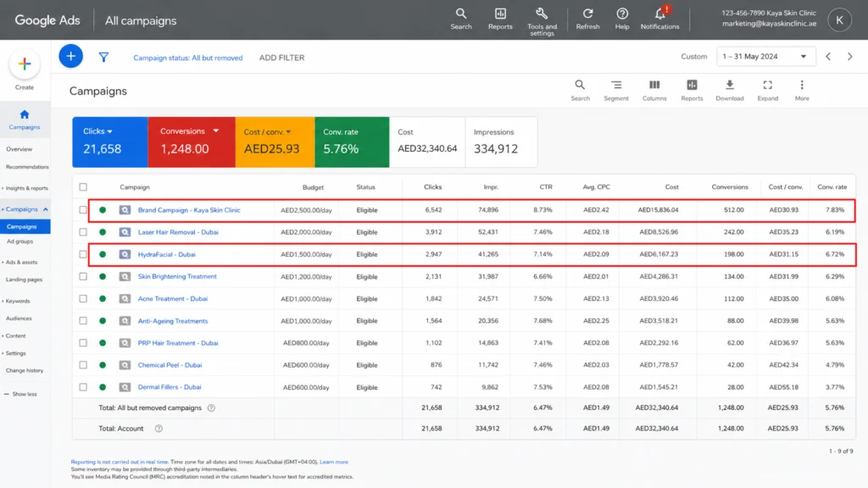Click the Create plus button in sidebar
Viewport: 868px width, 488px height.
tap(25, 64)
